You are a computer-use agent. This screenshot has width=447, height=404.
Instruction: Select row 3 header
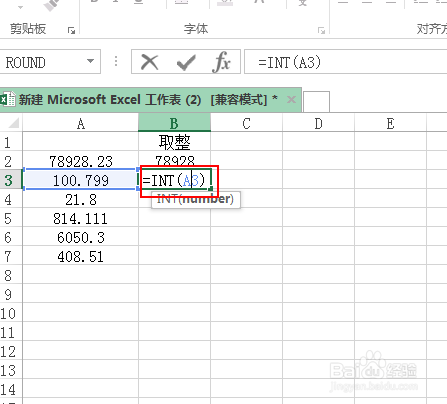tap(11, 180)
